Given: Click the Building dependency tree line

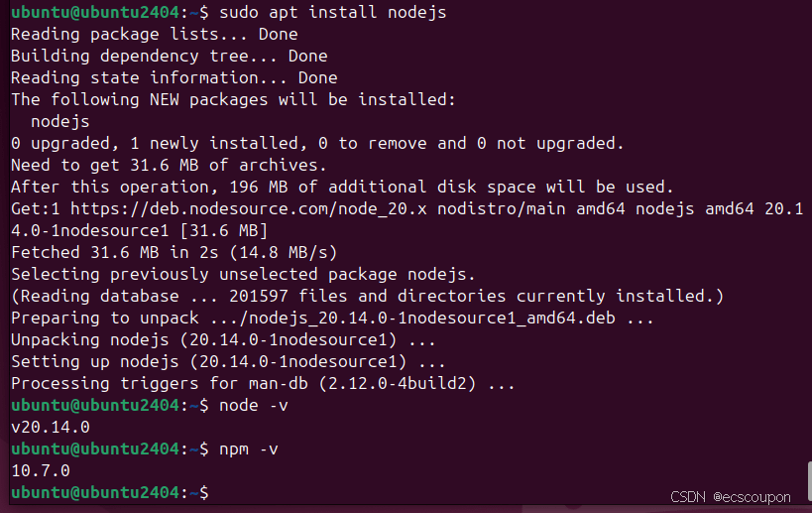Looking at the screenshot, I should [x=169, y=56].
